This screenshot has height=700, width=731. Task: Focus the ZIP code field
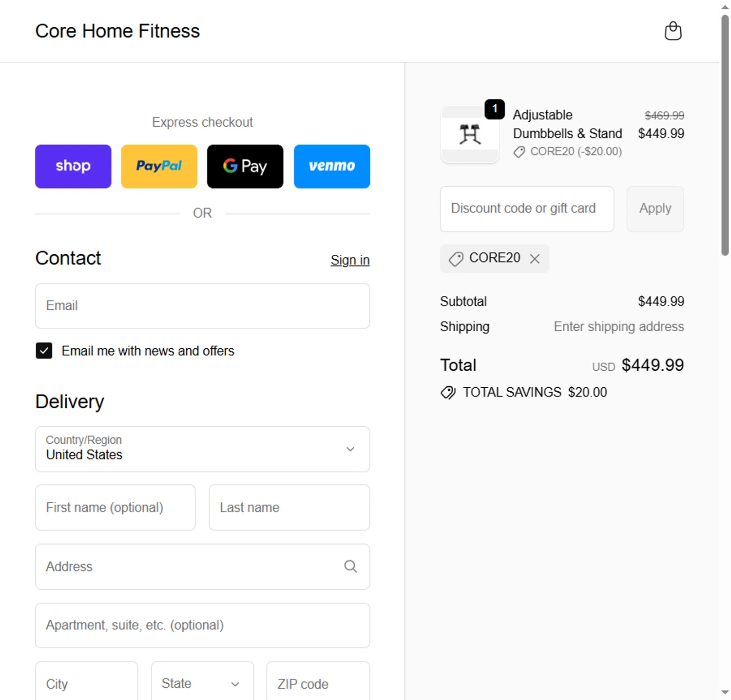(x=318, y=683)
